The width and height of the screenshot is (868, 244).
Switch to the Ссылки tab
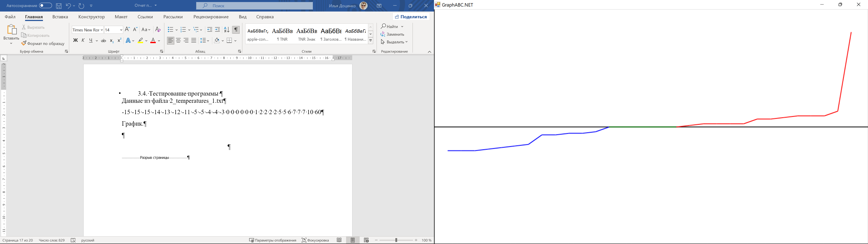[x=145, y=17]
